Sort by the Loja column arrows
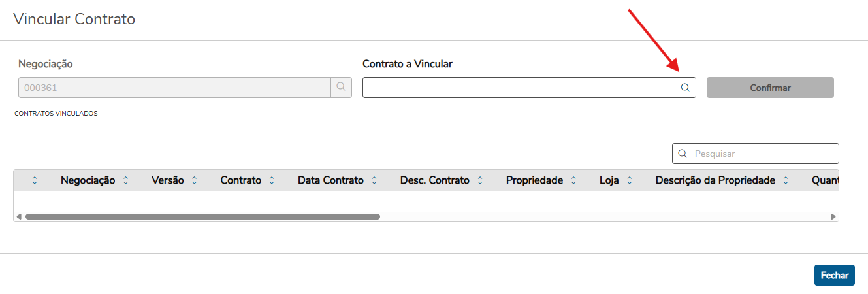 630,180
